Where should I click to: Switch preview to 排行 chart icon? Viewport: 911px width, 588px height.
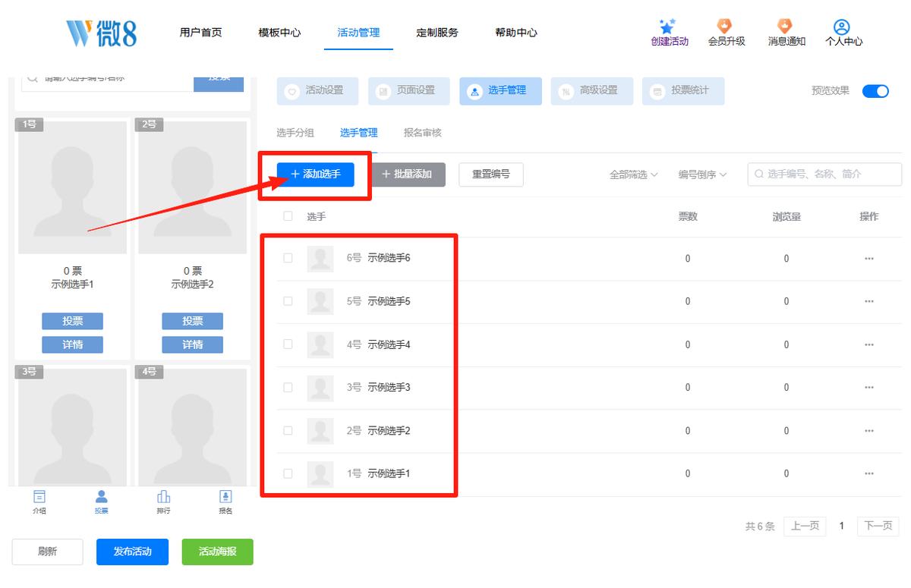pos(163,497)
